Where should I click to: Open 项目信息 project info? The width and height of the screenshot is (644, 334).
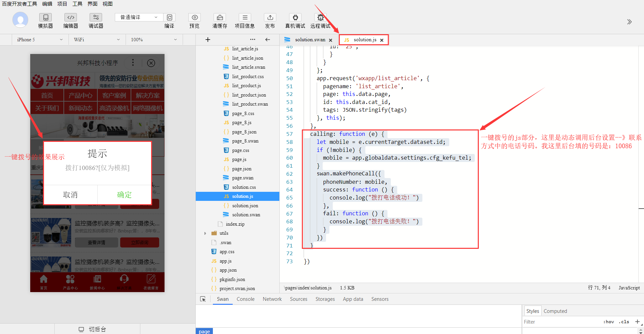[x=245, y=17]
